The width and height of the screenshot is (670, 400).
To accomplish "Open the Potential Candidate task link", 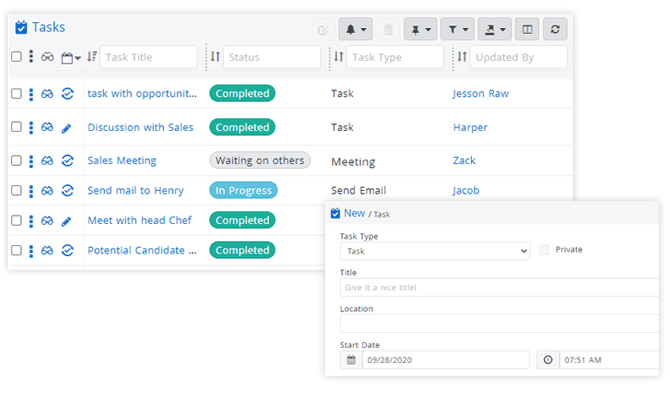I will pos(142,250).
